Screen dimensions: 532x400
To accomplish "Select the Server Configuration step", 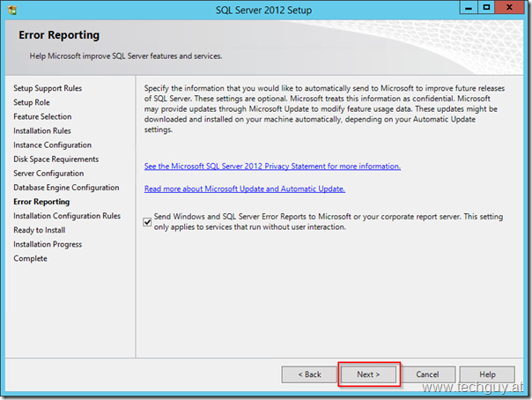I will 48,174.
